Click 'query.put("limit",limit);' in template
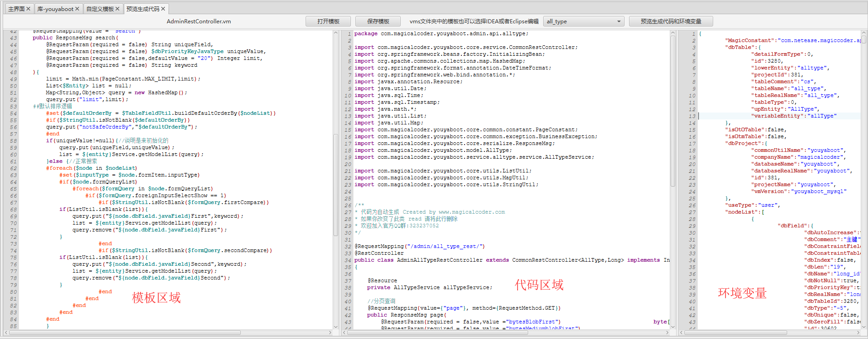Image resolution: width=868 pixels, height=339 pixels. (87, 99)
